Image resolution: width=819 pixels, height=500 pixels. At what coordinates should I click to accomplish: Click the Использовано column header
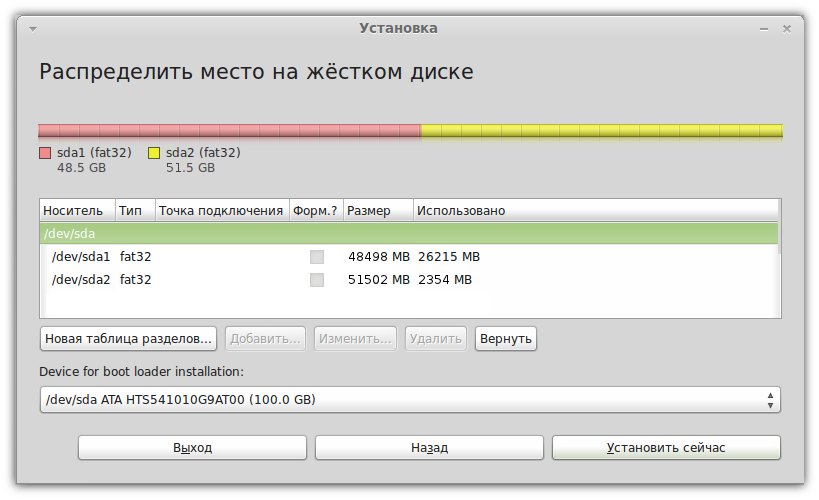[595, 211]
